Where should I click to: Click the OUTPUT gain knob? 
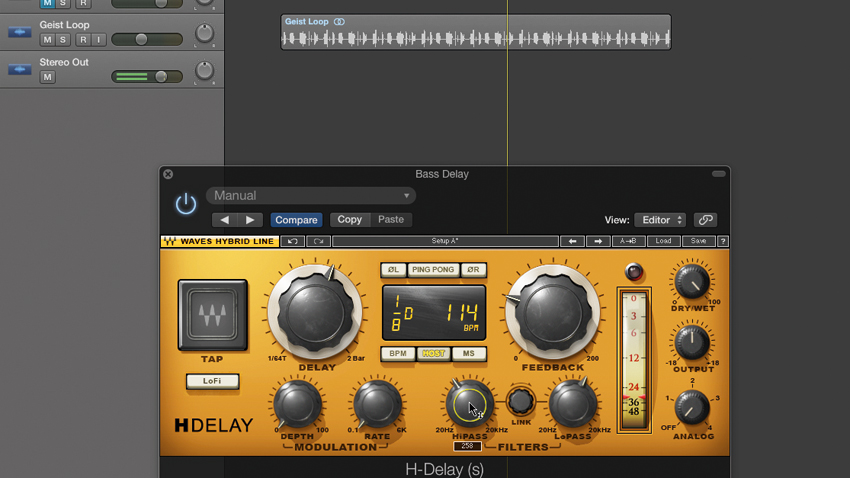point(692,343)
